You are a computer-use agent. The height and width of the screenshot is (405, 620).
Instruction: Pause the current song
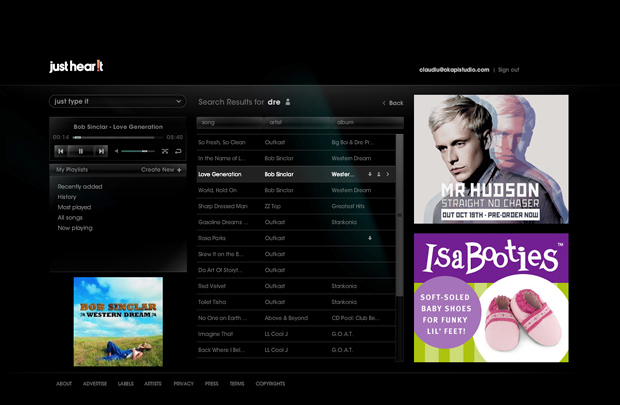tap(81, 151)
